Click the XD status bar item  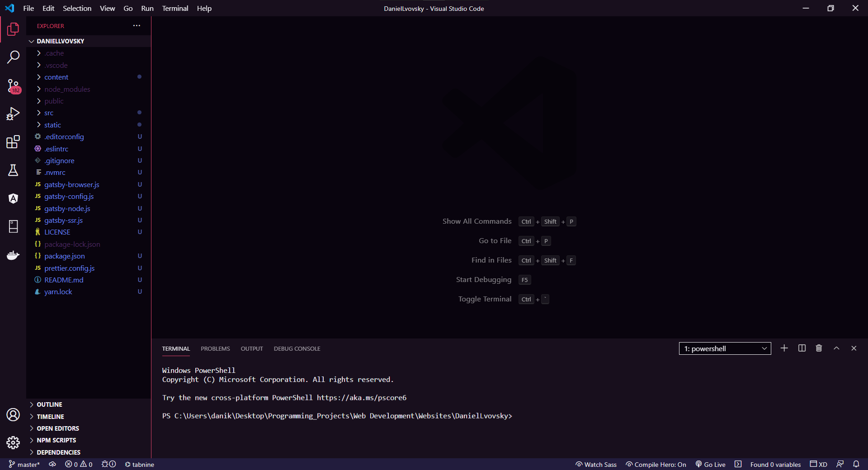(x=818, y=464)
